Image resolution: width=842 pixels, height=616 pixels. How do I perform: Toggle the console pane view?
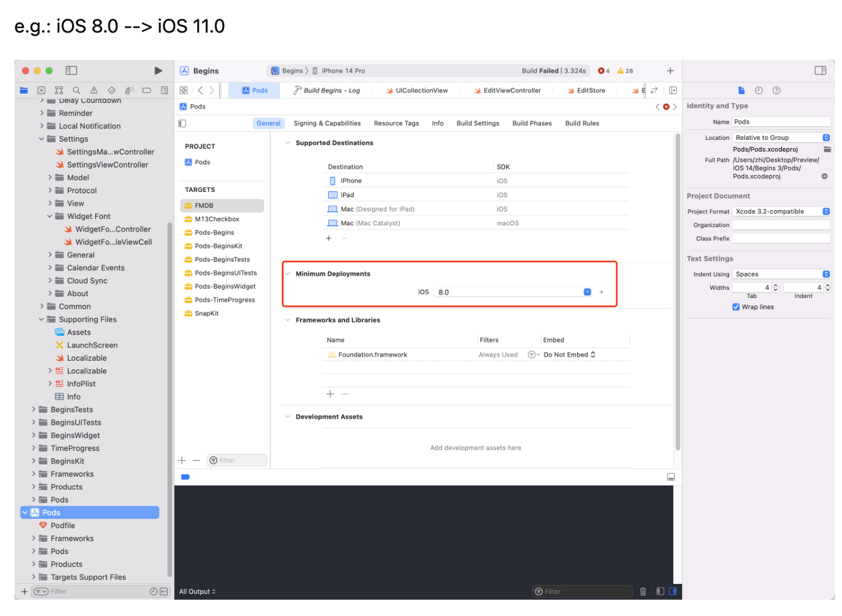pyautogui.click(x=673, y=592)
